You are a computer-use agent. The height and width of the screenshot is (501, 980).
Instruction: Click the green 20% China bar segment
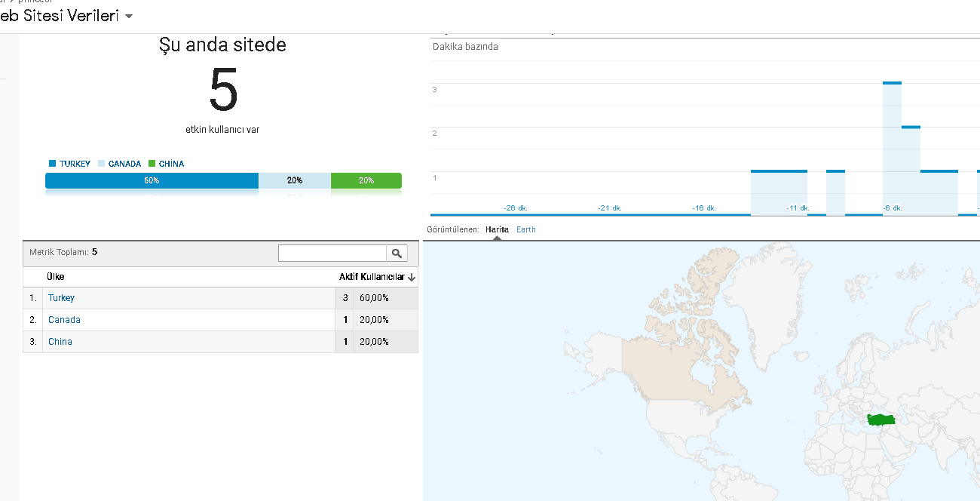366,181
